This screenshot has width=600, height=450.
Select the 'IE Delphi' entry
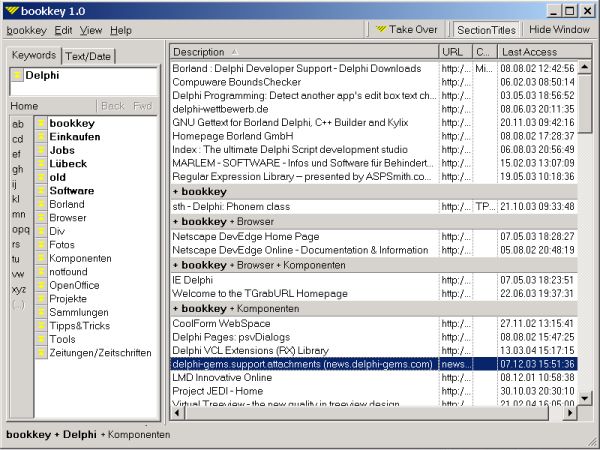373,280
